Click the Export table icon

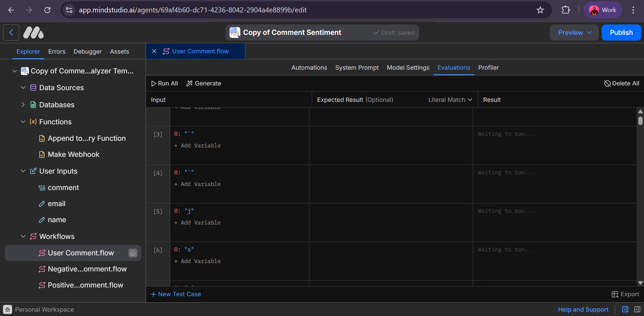pos(615,294)
